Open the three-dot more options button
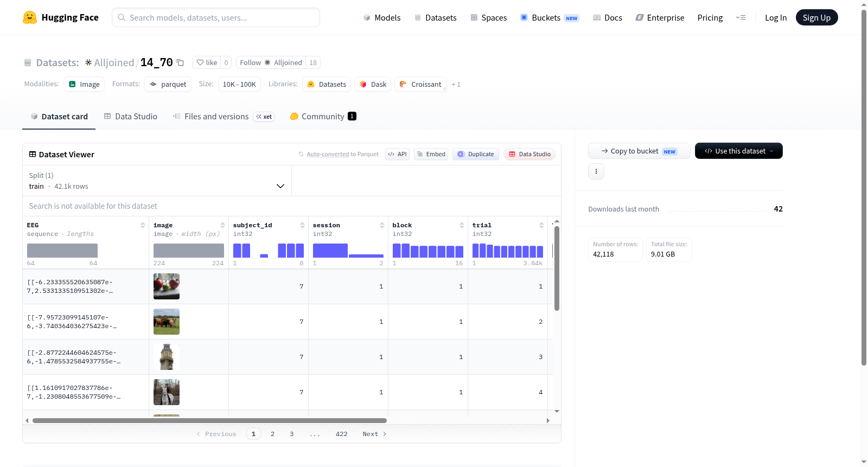 (x=596, y=171)
